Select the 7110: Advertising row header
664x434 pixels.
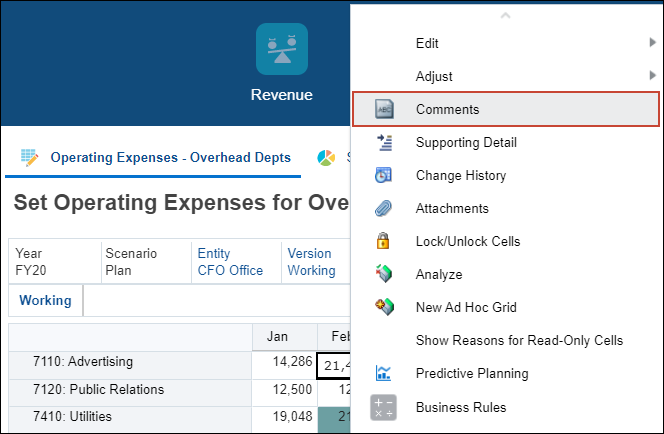click(x=130, y=365)
